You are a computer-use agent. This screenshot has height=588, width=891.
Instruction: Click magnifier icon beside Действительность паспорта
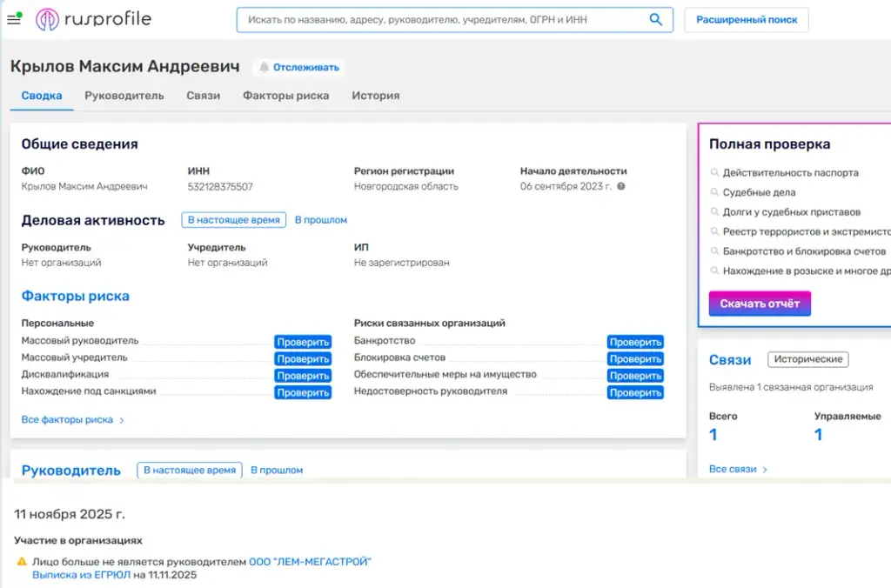coord(715,172)
